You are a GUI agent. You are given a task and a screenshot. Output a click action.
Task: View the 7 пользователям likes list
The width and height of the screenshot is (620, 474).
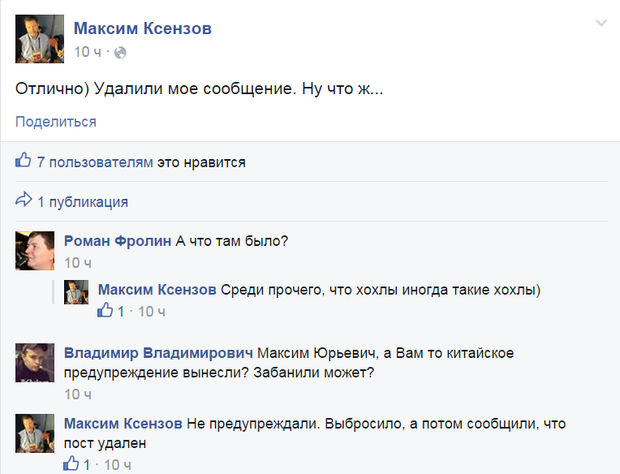click(x=96, y=161)
